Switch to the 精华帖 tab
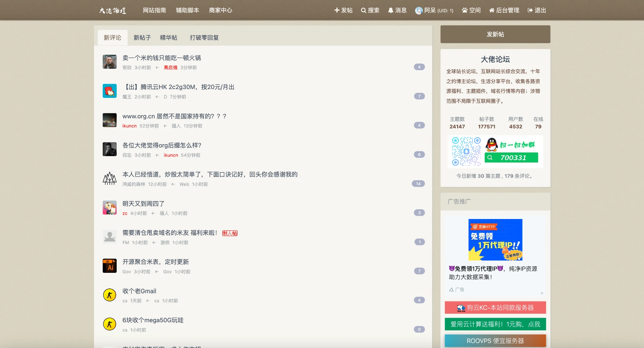644x348 pixels. point(169,38)
